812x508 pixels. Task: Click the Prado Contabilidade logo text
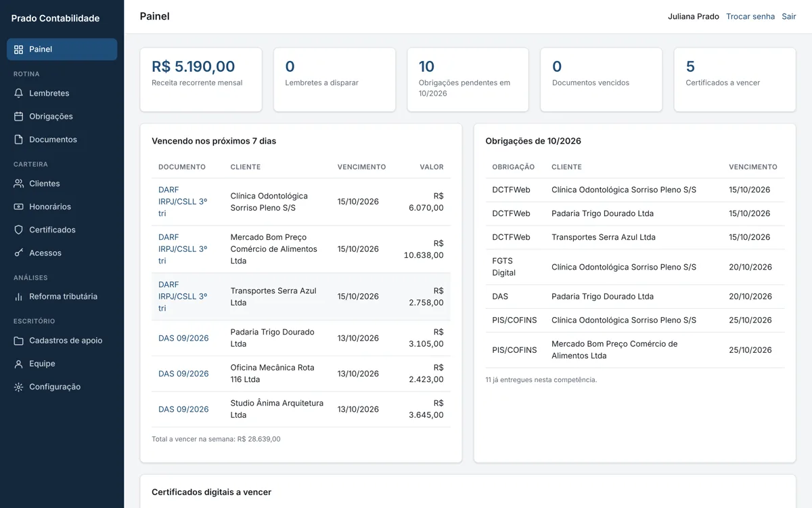pyautogui.click(x=55, y=18)
